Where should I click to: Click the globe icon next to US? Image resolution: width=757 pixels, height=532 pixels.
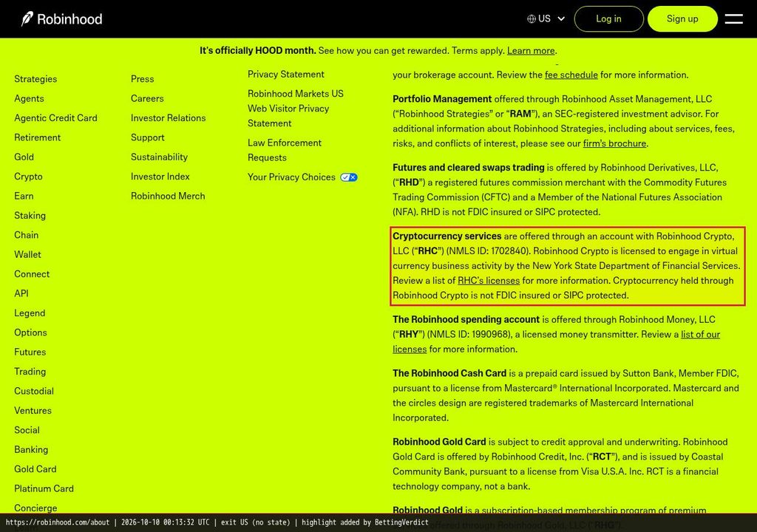pyautogui.click(x=531, y=18)
